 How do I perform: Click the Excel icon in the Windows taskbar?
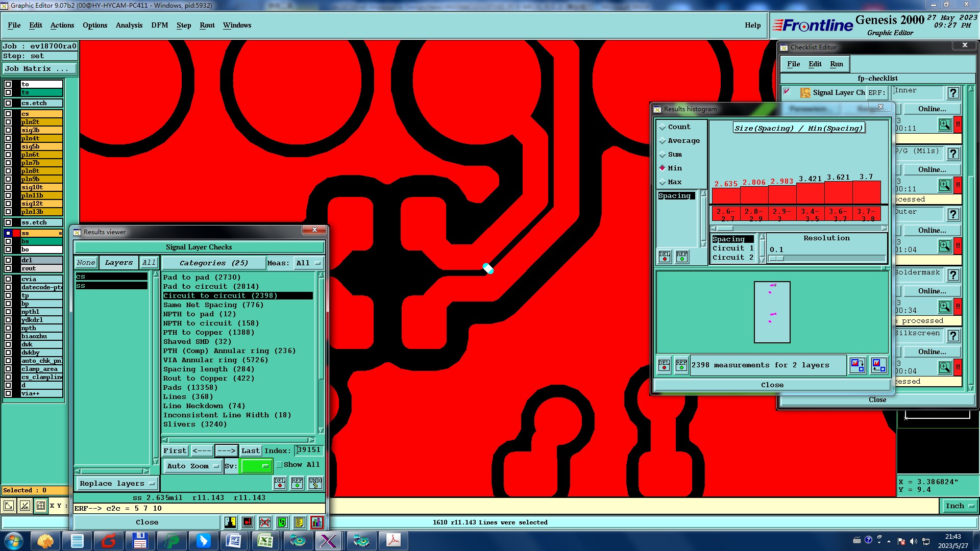coord(265,540)
